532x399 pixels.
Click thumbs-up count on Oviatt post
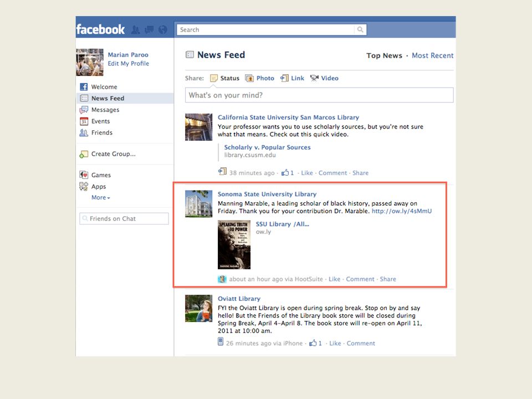tap(315, 343)
